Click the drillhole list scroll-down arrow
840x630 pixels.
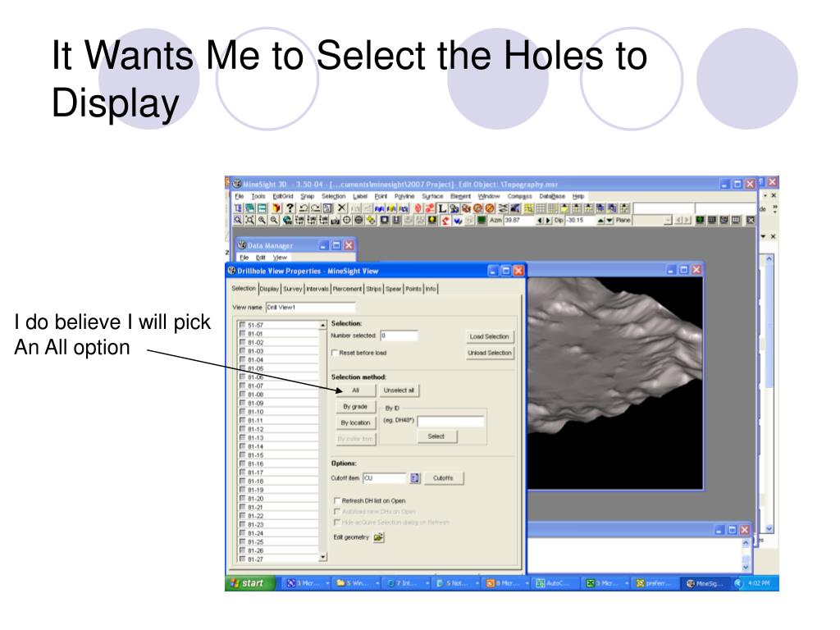(322, 557)
